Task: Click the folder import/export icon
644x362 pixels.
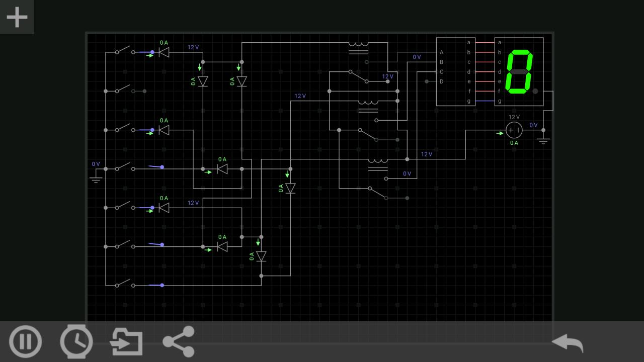Action: pyautogui.click(x=127, y=341)
